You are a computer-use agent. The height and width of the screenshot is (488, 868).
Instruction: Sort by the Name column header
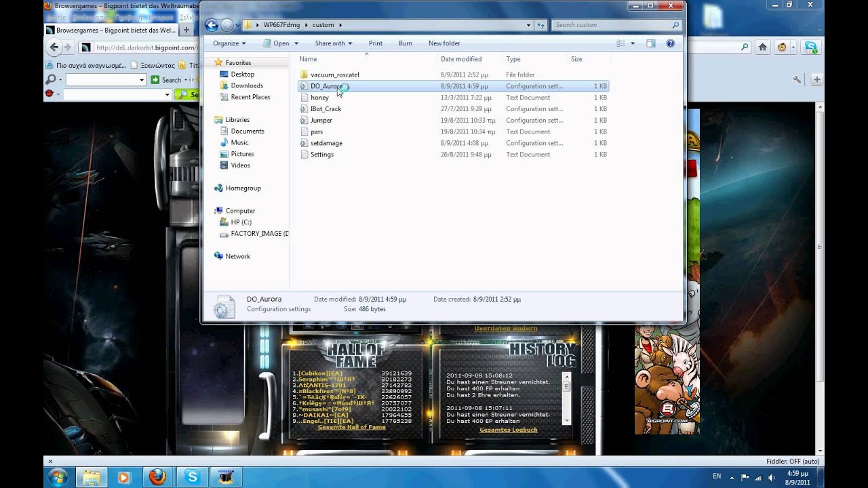[x=366, y=59]
